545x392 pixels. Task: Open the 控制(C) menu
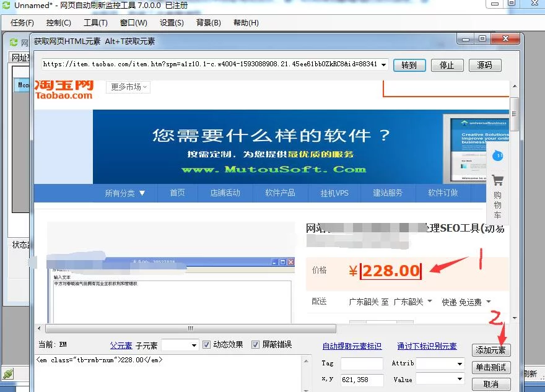point(58,23)
